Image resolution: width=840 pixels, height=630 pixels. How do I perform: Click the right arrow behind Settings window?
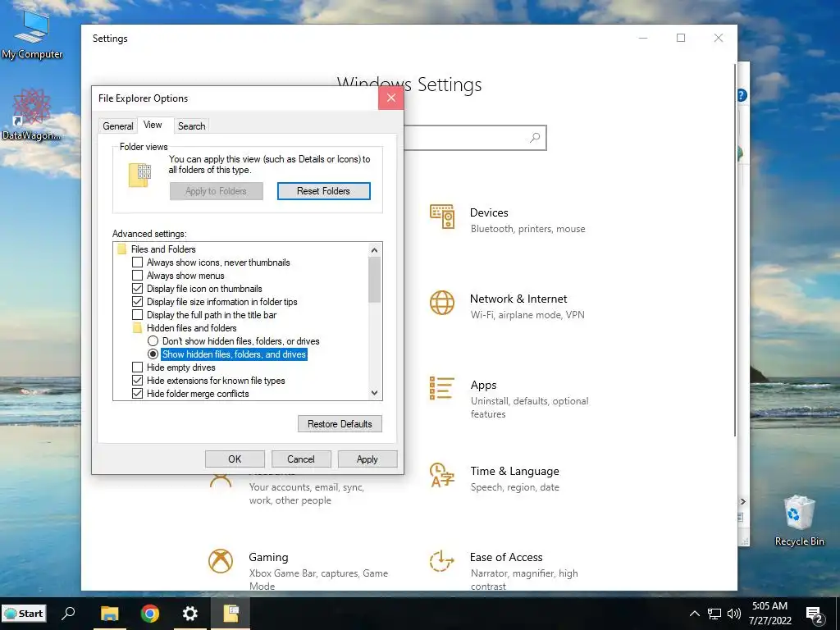(743, 501)
